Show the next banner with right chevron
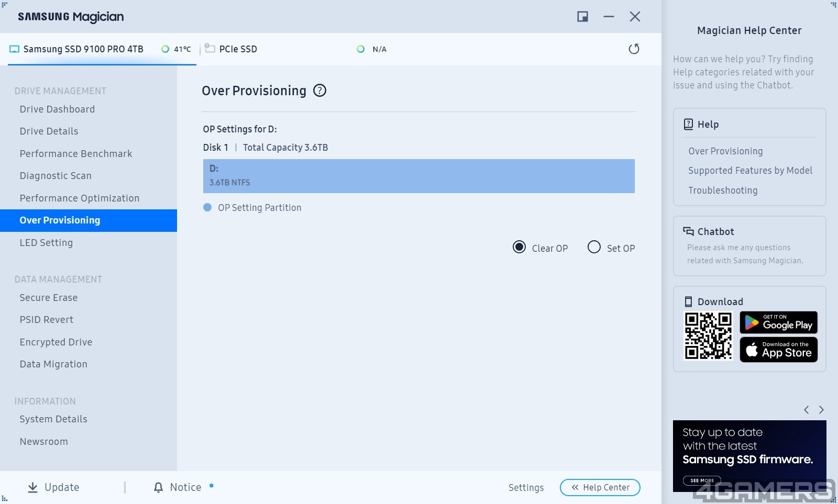 pyautogui.click(x=821, y=410)
